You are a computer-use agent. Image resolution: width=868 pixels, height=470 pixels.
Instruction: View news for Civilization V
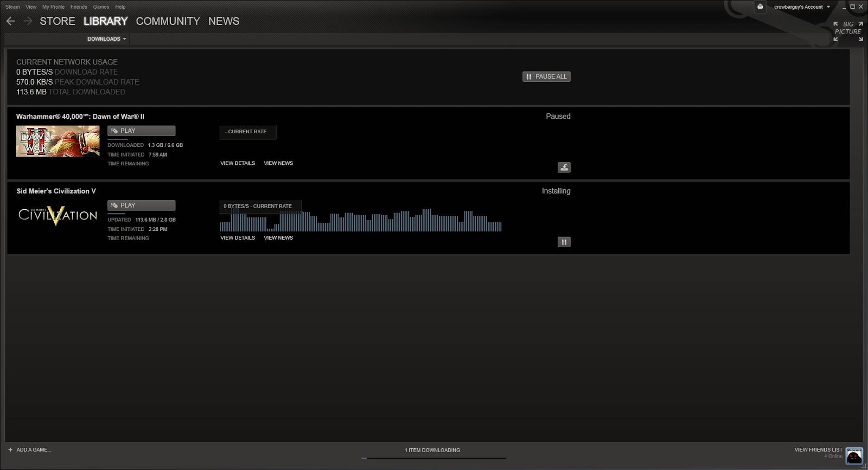pos(278,238)
